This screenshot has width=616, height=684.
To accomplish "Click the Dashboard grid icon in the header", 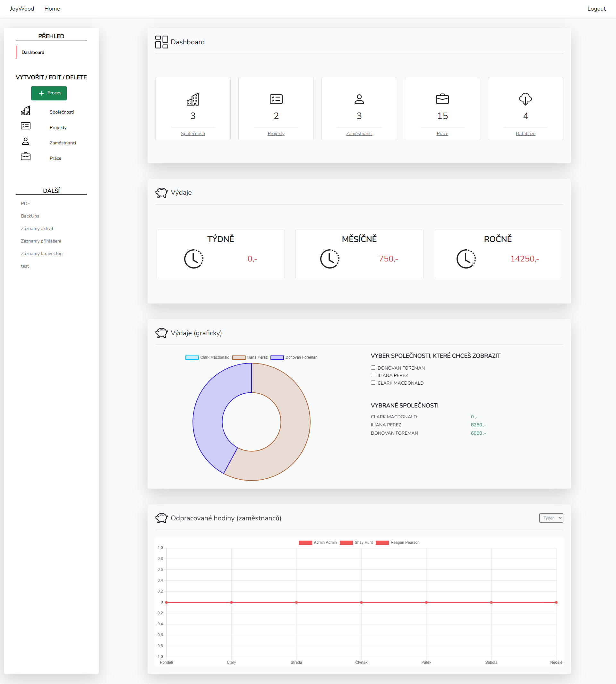I will pyautogui.click(x=161, y=42).
